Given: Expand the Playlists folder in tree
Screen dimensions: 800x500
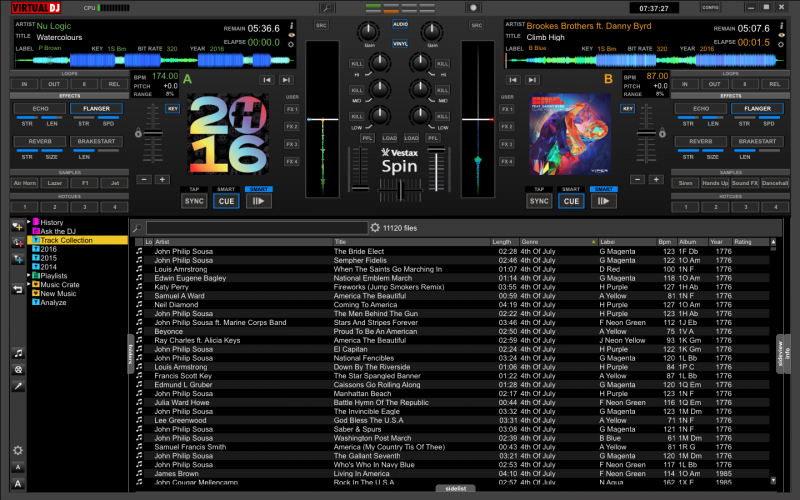Looking at the screenshot, I should pyautogui.click(x=29, y=276).
